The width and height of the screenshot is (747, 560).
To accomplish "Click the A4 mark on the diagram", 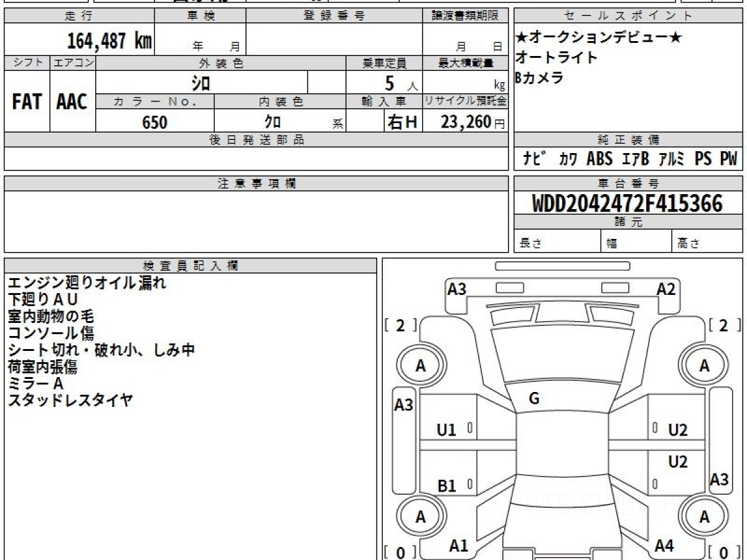I will click(664, 546).
